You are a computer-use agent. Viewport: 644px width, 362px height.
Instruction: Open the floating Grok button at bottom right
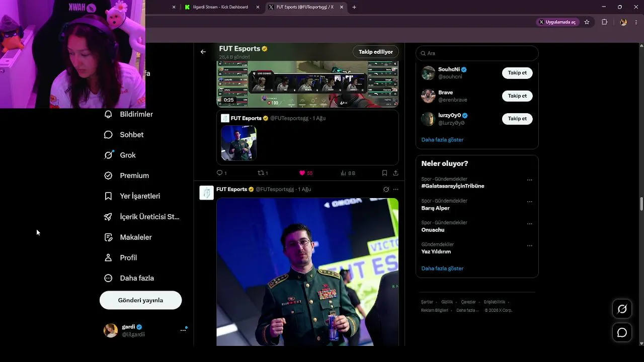[x=622, y=309]
